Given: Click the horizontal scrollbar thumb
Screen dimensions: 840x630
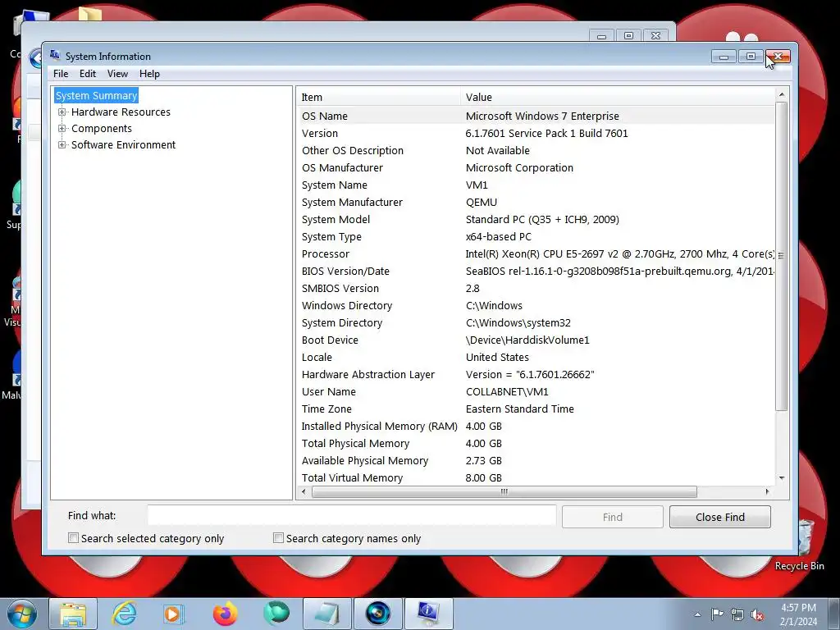Looking at the screenshot, I should pos(504,492).
